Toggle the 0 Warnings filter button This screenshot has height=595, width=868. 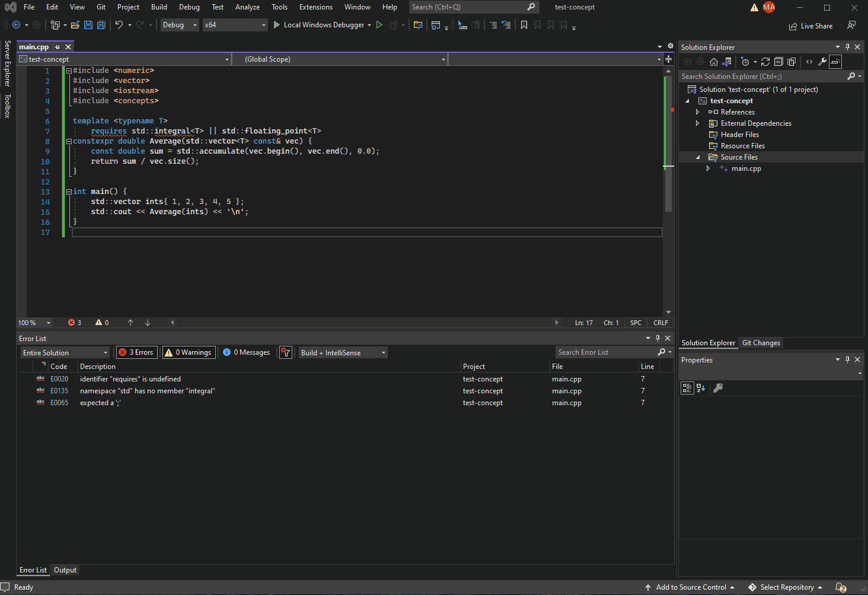pyautogui.click(x=189, y=352)
